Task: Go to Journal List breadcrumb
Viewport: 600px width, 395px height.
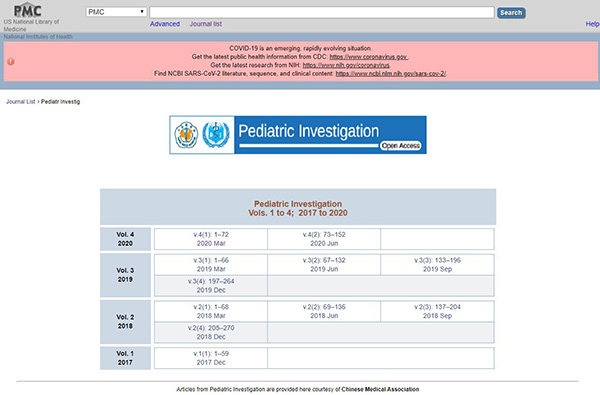Action: pyautogui.click(x=21, y=101)
